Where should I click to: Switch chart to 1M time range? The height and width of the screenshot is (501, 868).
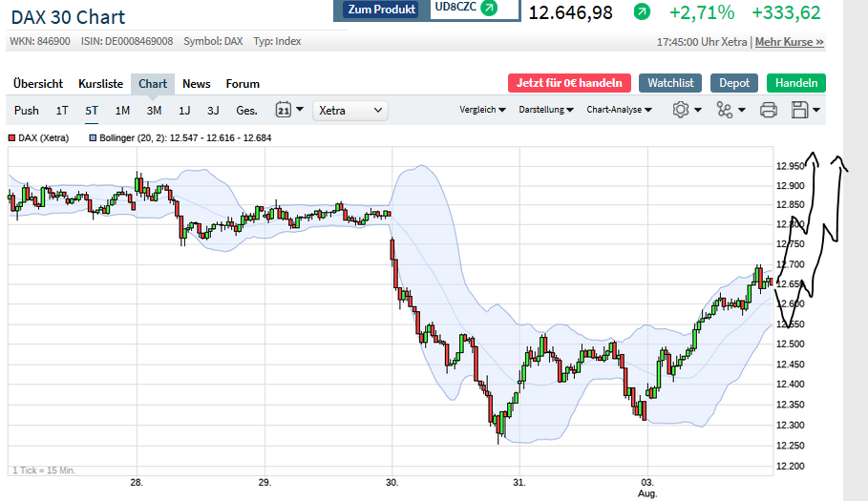(122, 111)
